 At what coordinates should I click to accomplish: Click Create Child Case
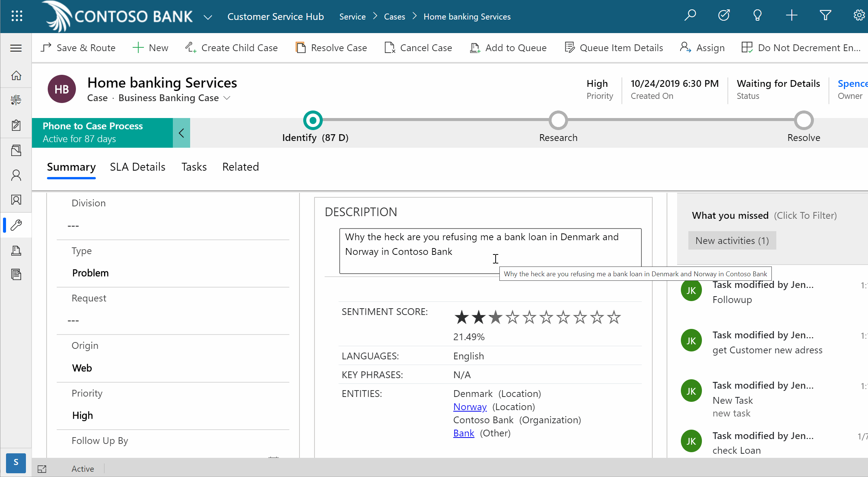(231, 48)
